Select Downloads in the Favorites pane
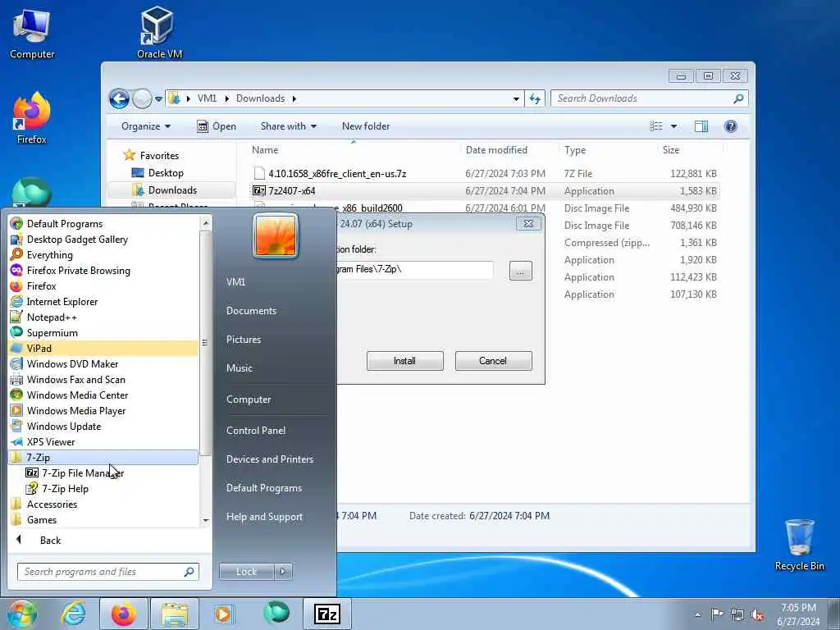840x630 pixels. (x=172, y=190)
